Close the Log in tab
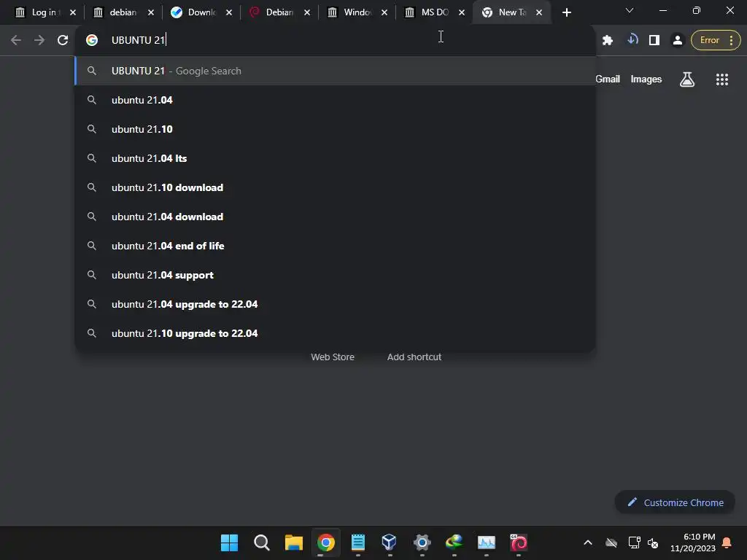Screen dimensions: 747x560 pos(73,12)
